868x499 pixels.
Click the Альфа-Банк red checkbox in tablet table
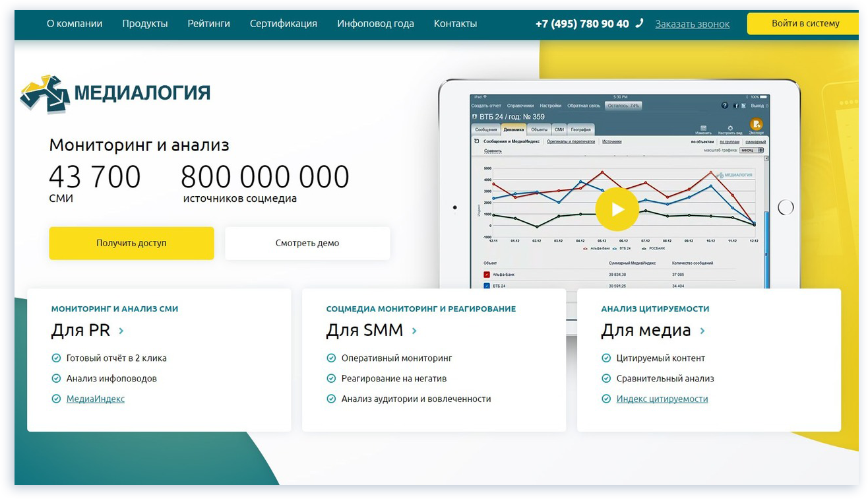(487, 274)
